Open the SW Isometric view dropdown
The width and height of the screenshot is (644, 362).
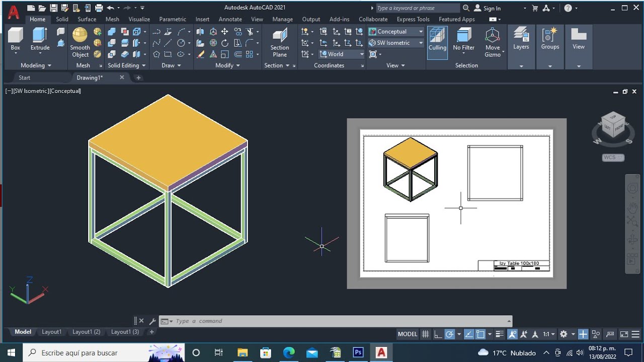coord(396,43)
